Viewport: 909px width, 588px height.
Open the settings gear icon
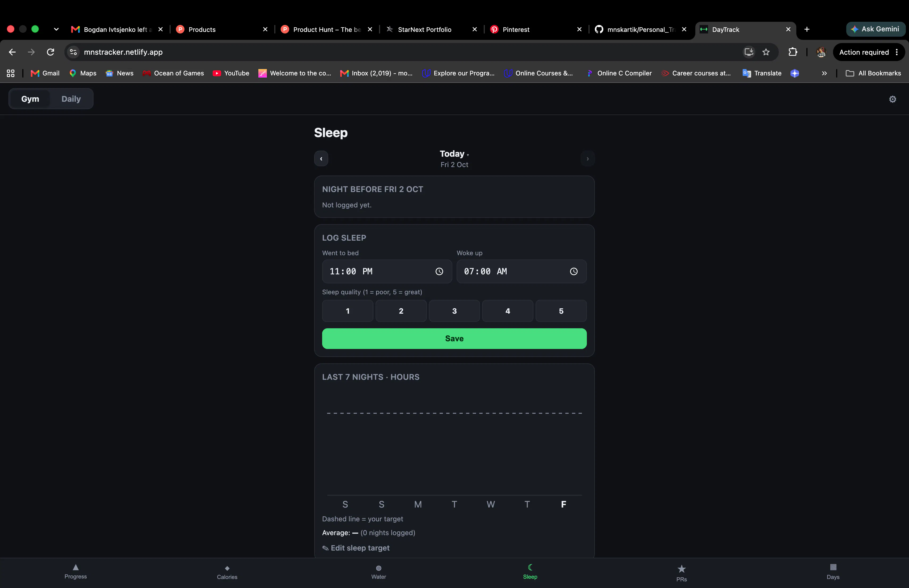tap(892, 99)
